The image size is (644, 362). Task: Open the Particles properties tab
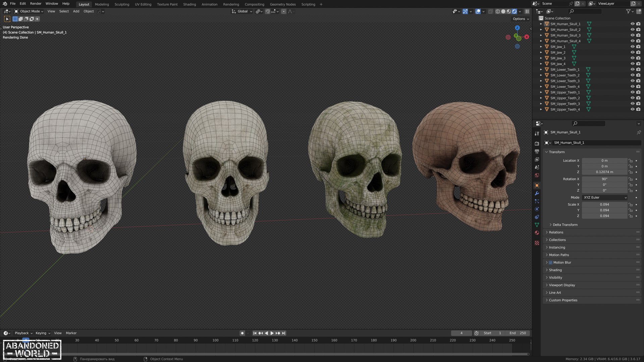[537, 201]
